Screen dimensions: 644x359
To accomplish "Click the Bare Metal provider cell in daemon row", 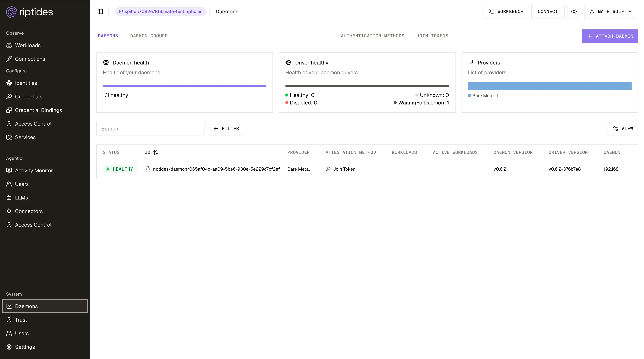I will click(x=298, y=169).
